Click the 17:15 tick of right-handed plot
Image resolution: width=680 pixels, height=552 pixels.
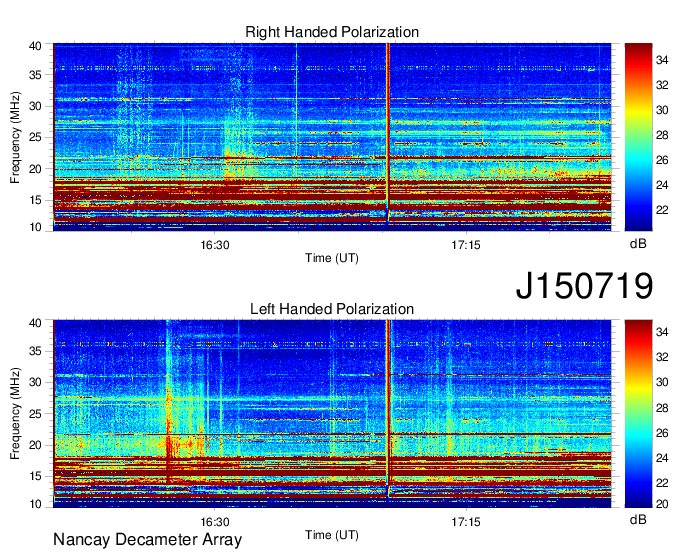click(x=466, y=245)
